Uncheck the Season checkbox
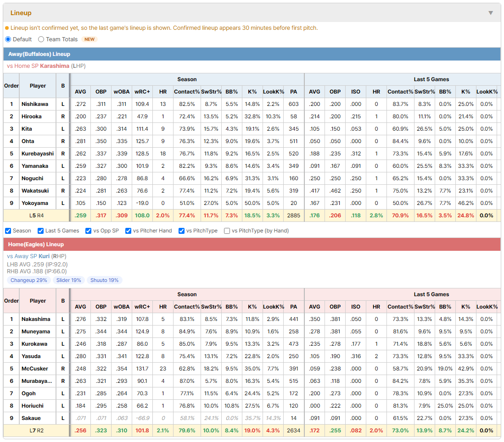The height and width of the screenshot is (442, 504). tap(8, 231)
